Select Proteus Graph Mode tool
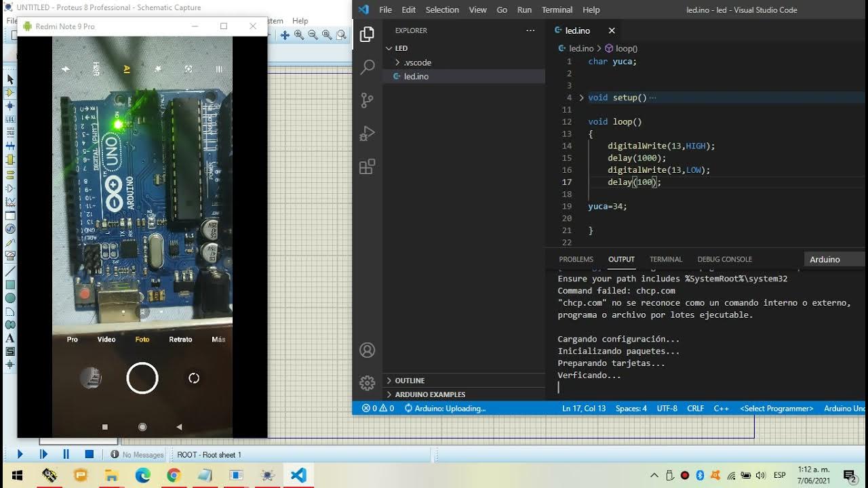The height and width of the screenshot is (488, 868). pos(10,201)
